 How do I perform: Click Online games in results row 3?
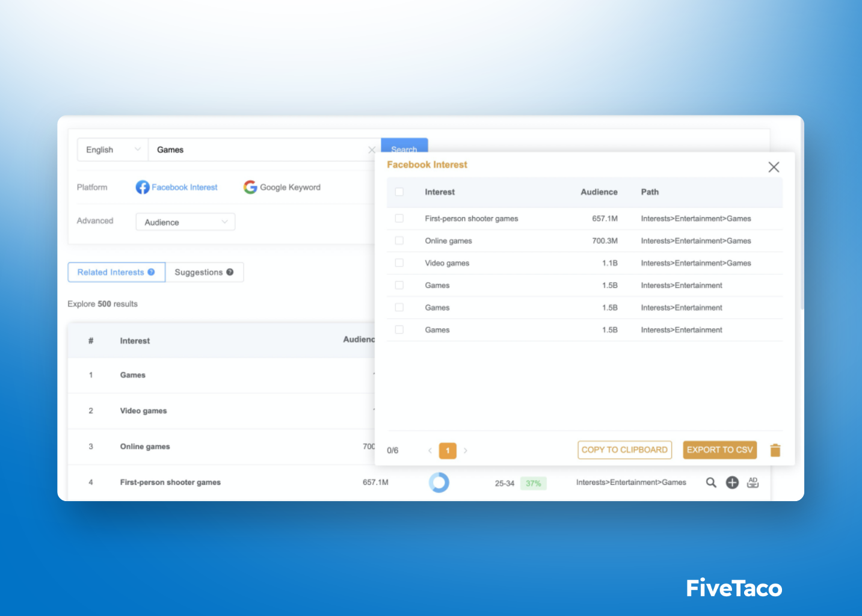(145, 446)
